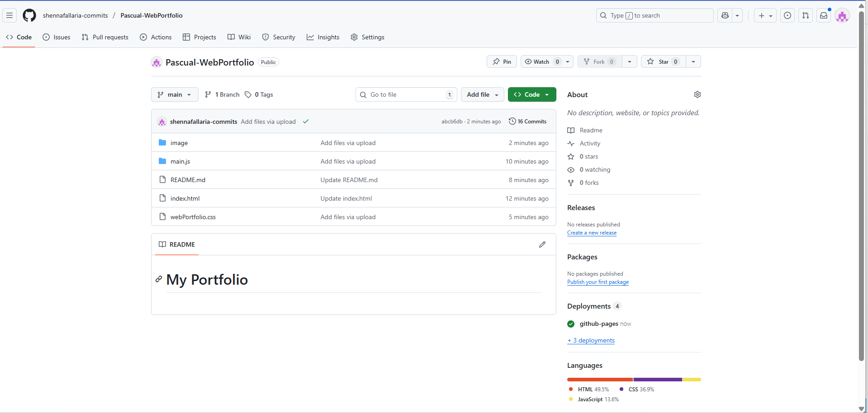Edit README with the pencil icon
Image resolution: width=868 pixels, height=413 pixels.
pos(542,244)
